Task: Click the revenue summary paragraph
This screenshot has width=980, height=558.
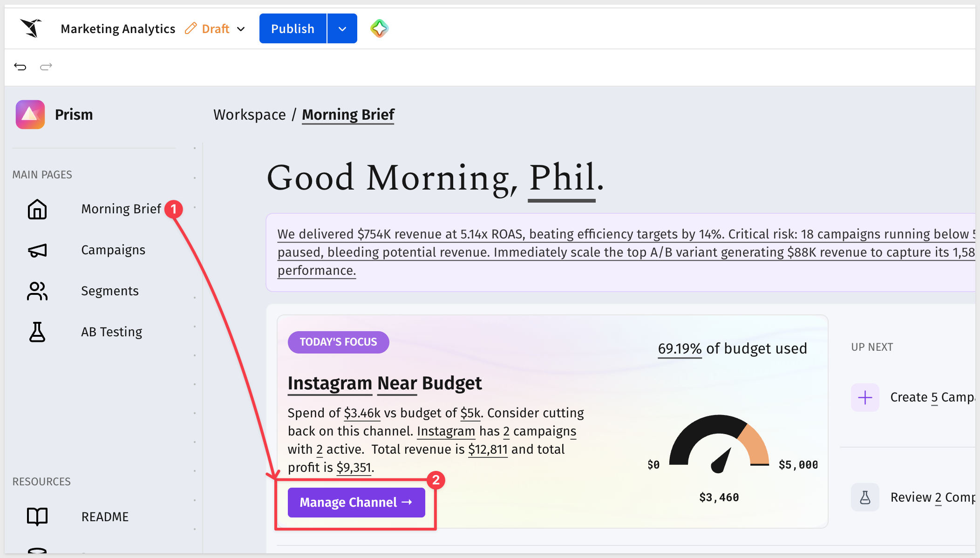Action: [x=626, y=252]
